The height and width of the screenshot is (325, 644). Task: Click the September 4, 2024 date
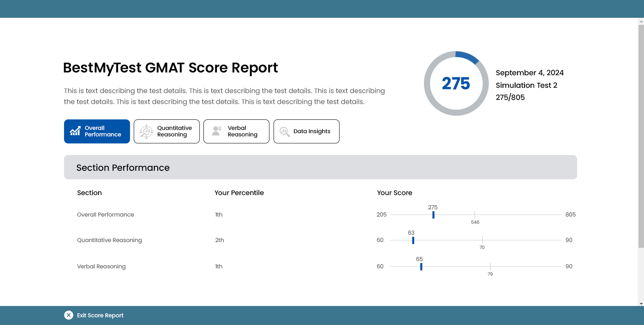pos(530,72)
